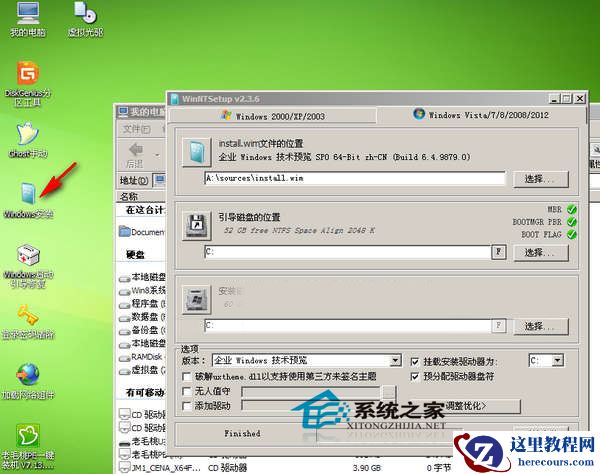Enable the 添加驱动 checkbox
This screenshot has width=600, height=474.
click(x=187, y=406)
